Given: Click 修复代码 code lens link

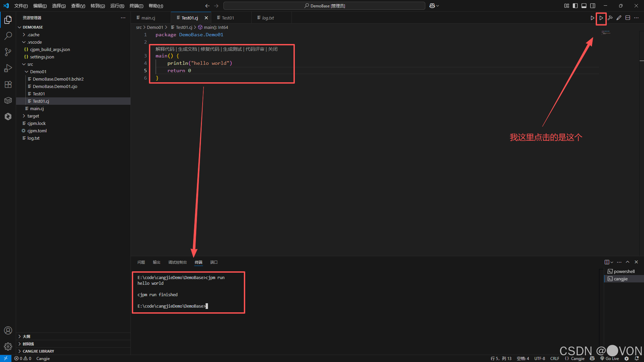Looking at the screenshot, I should click(x=210, y=49).
